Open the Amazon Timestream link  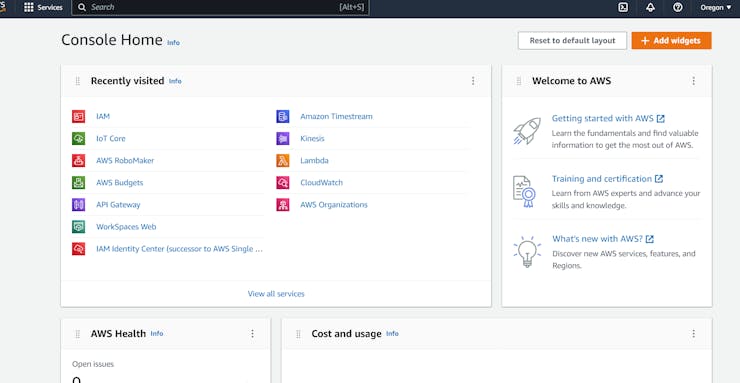click(336, 117)
